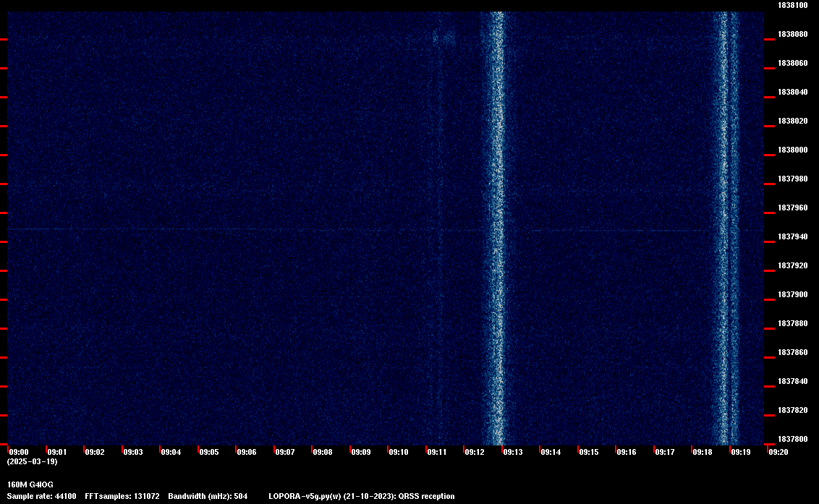Click the 09:18 time axis label
The height and width of the screenshot is (504, 819).
pyautogui.click(x=702, y=452)
